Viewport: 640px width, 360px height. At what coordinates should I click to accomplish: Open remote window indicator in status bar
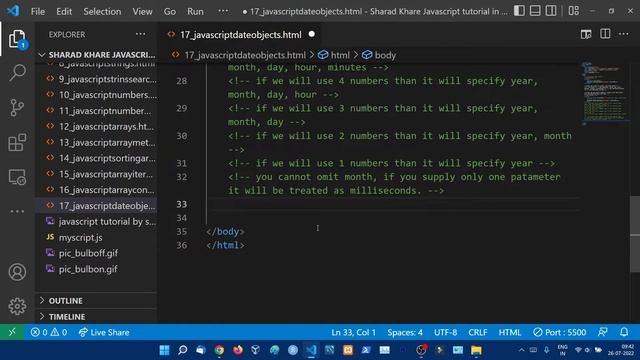[x=12, y=332]
